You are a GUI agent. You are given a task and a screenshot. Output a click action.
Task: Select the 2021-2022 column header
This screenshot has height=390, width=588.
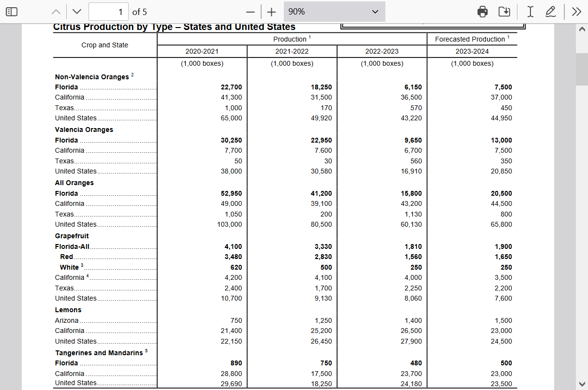[292, 51]
